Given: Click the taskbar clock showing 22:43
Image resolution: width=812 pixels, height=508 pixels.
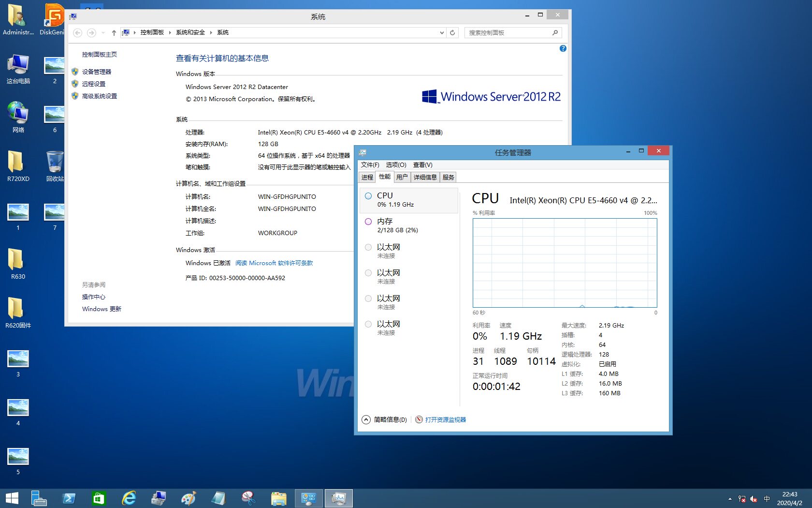Looking at the screenshot, I should click(x=790, y=499).
